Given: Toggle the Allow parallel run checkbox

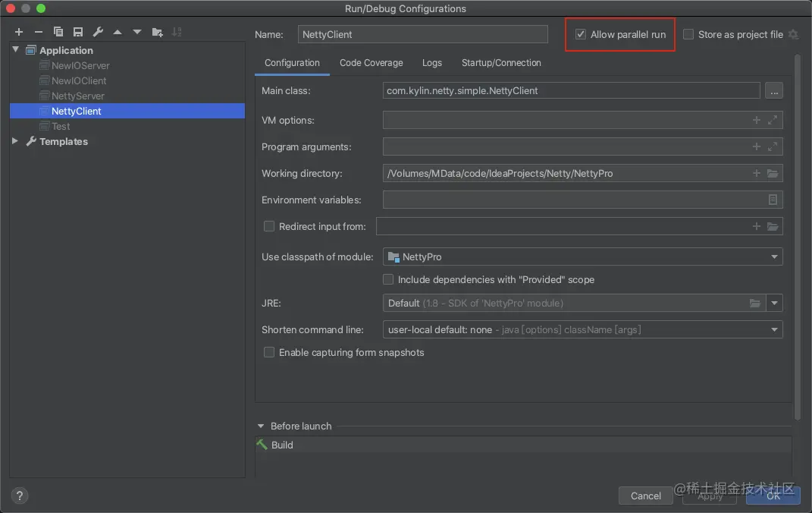Looking at the screenshot, I should pos(581,34).
